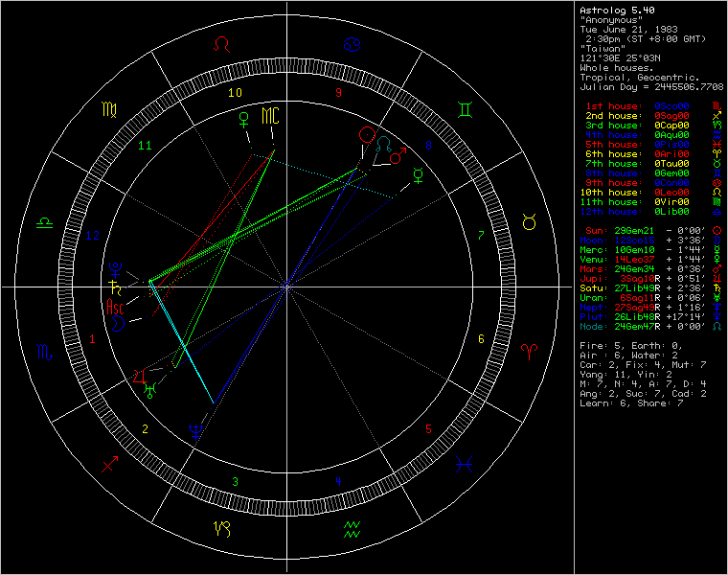Click the Learn: 6, Share: 7 summary line
The height and width of the screenshot is (575, 728).
click(x=631, y=403)
